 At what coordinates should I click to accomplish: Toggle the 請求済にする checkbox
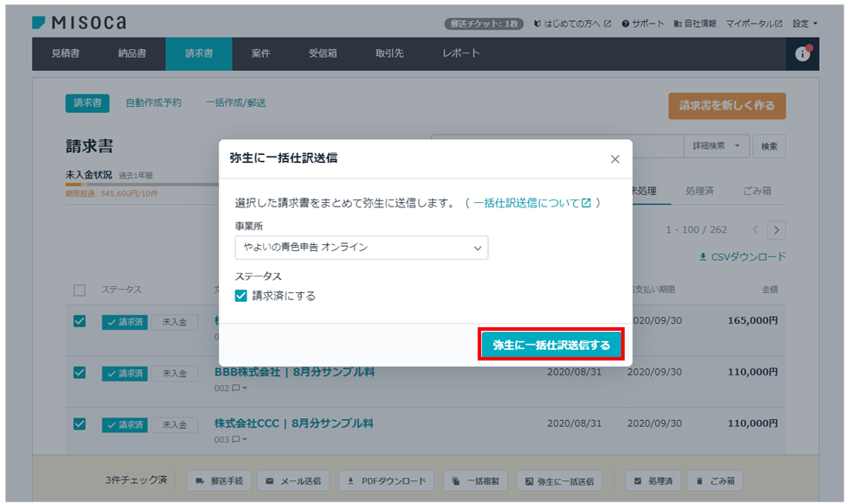241,296
